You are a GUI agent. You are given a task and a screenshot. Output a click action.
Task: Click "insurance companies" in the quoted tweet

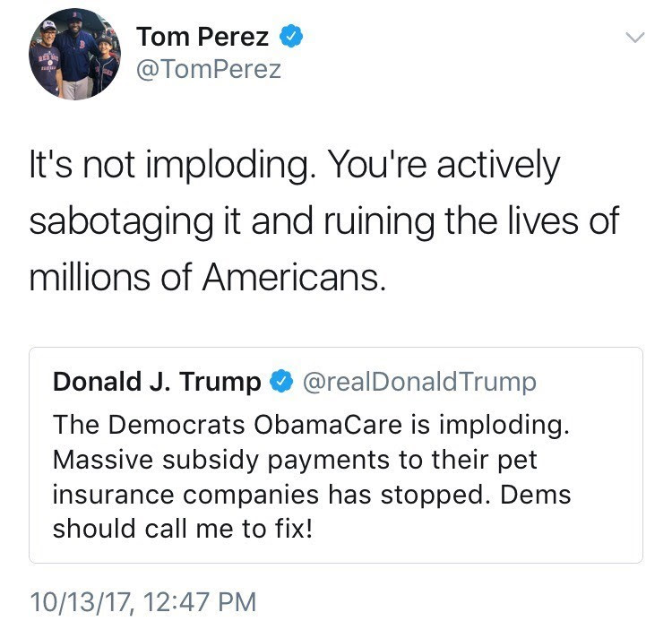pyautogui.click(x=207, y=495)
